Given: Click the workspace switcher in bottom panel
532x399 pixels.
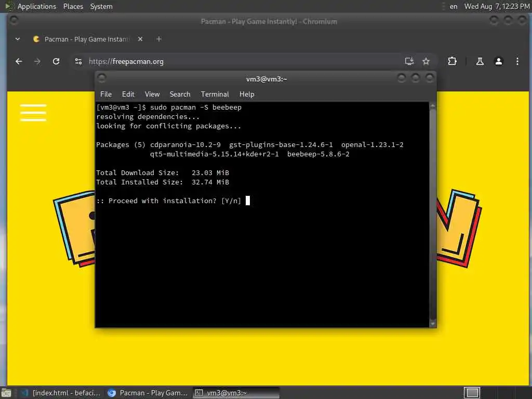Looking at the screenshot, I should [472, 393].
